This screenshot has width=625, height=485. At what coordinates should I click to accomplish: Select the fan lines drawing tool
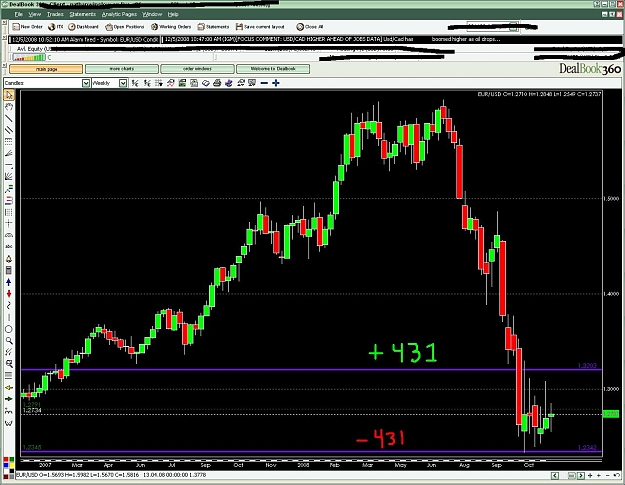[9, 153]
